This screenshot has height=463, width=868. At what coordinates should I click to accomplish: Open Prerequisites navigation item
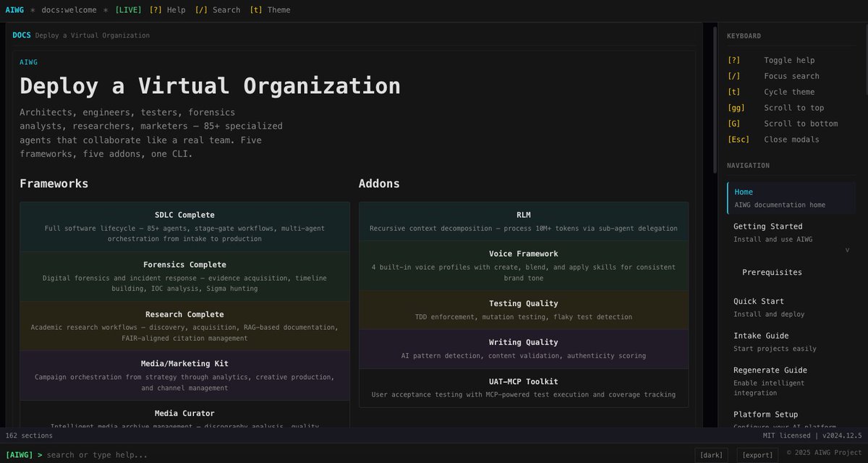772,273
